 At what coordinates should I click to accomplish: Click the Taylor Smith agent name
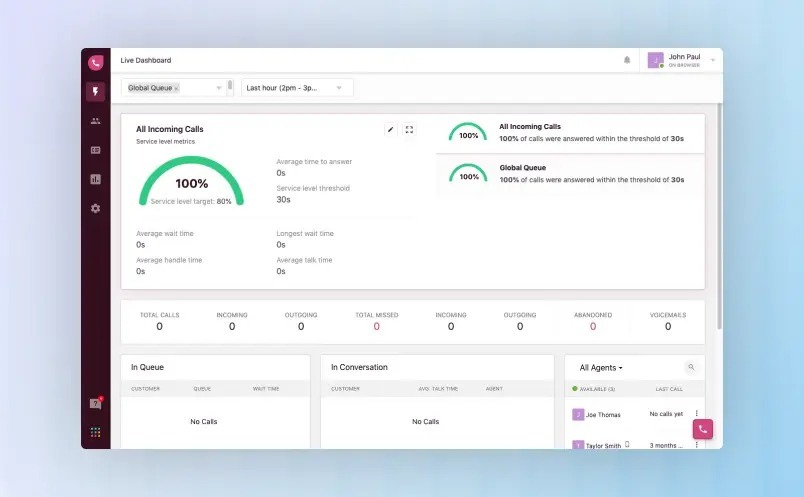[603, 446]
